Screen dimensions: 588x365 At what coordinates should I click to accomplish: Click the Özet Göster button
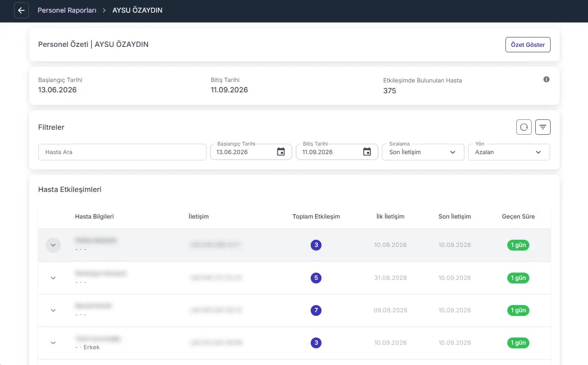(x=528, y=45)
